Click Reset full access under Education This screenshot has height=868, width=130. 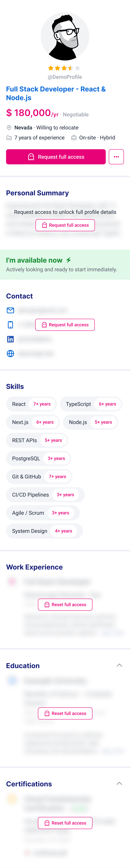65,713
